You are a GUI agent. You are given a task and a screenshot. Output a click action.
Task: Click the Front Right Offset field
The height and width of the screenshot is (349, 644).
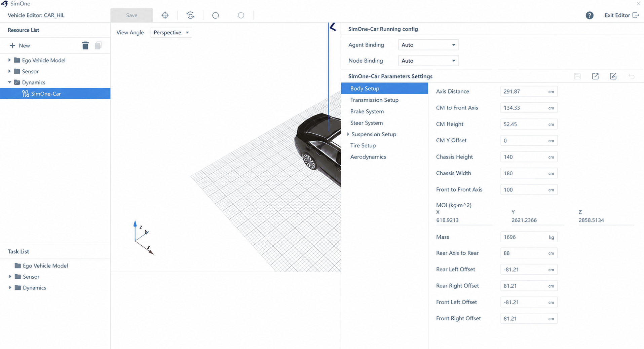tap(529, 318)
